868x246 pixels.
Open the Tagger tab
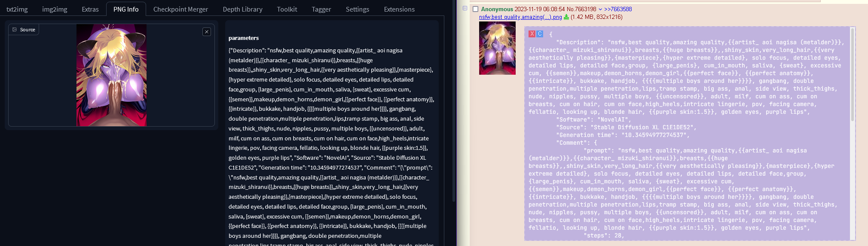pyautogui.click(x=321, y=9)
